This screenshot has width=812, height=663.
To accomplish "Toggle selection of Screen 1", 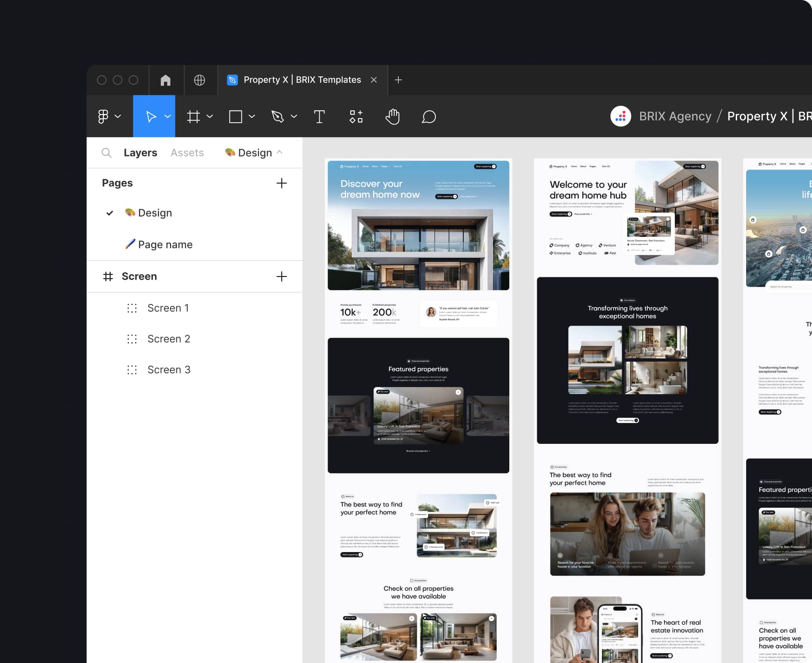I will click(168, 308).
